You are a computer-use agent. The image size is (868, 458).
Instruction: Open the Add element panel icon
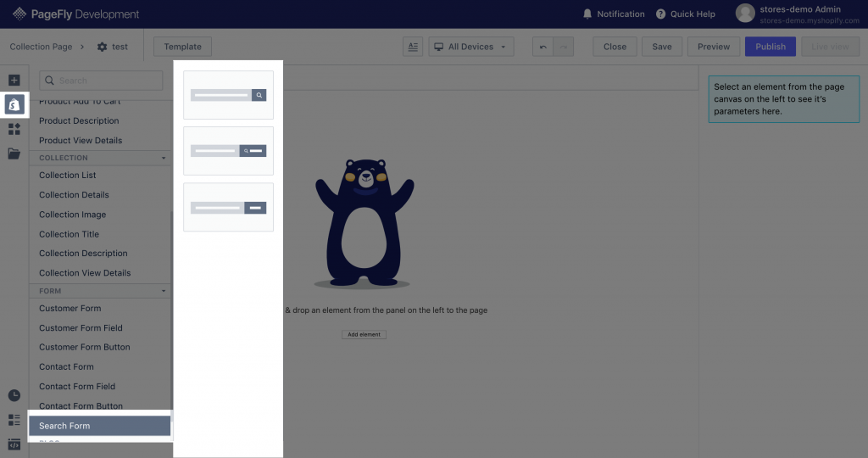point(14,81)
